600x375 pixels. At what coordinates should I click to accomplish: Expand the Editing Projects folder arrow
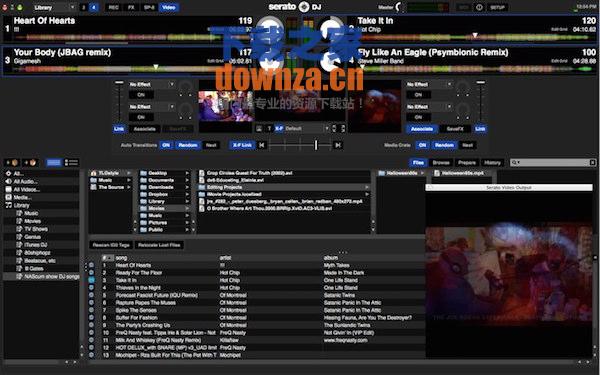coord(367,187)
